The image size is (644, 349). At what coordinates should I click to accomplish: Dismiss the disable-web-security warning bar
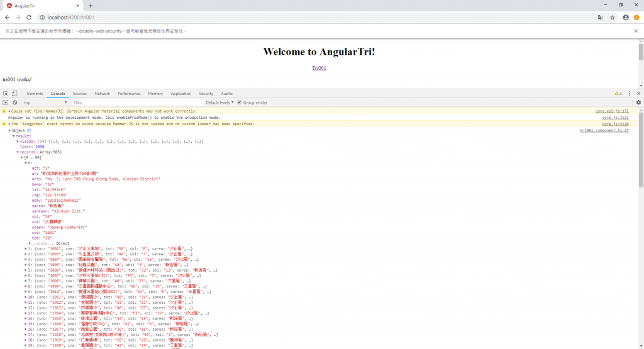(636, 31)
